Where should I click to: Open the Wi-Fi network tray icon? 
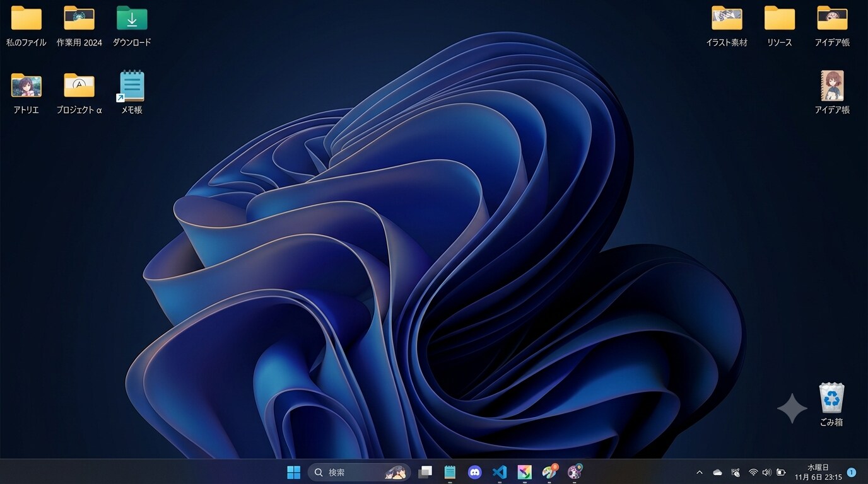click(753, 472)
